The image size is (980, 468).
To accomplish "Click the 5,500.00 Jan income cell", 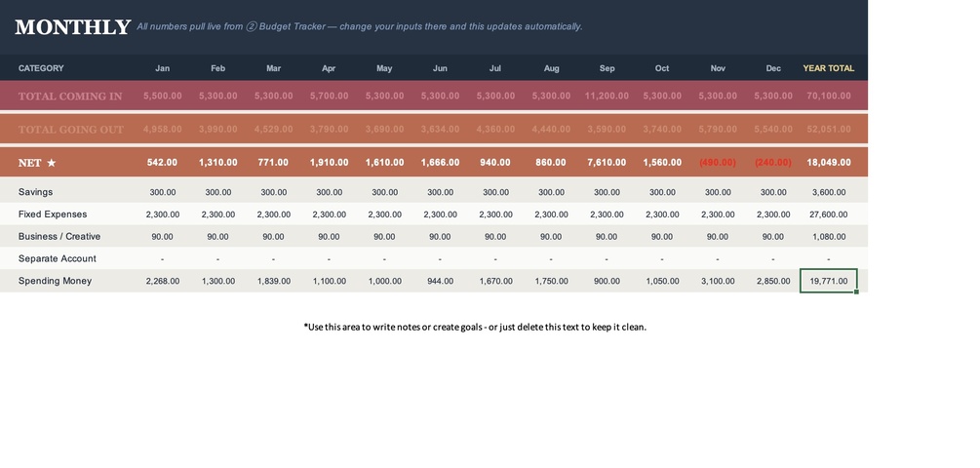I will point(163,97).
